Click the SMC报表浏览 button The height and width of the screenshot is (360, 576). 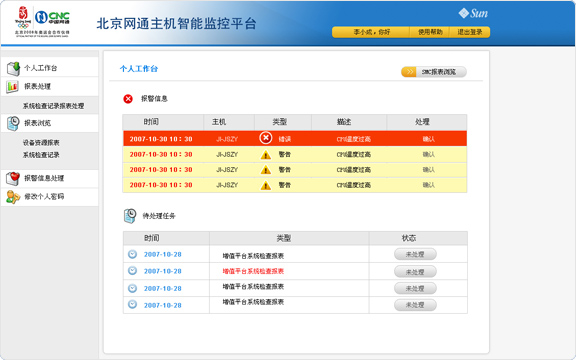pos(434,72)
